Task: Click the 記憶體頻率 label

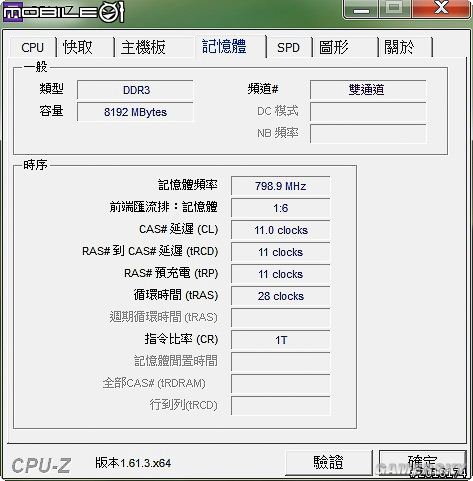Action: point(188,185)
